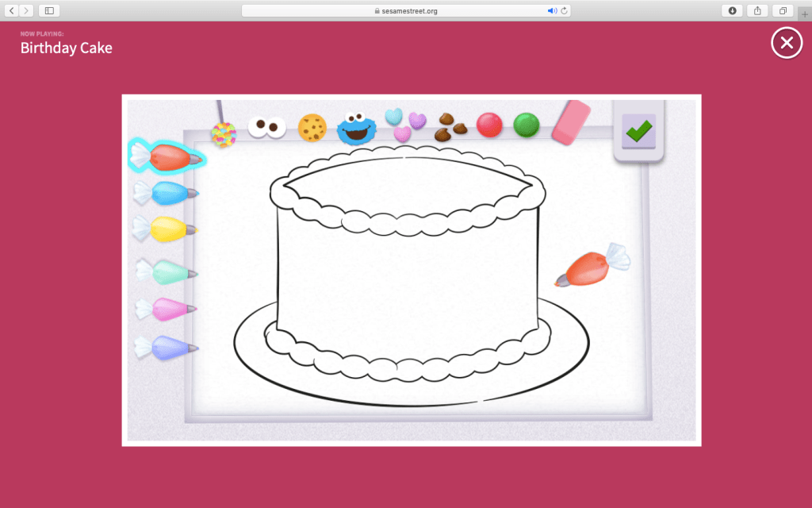812x508 pixels.
Task: Choose the pink eraser tool
Action: pyautogui.click(x=571, y=122)
